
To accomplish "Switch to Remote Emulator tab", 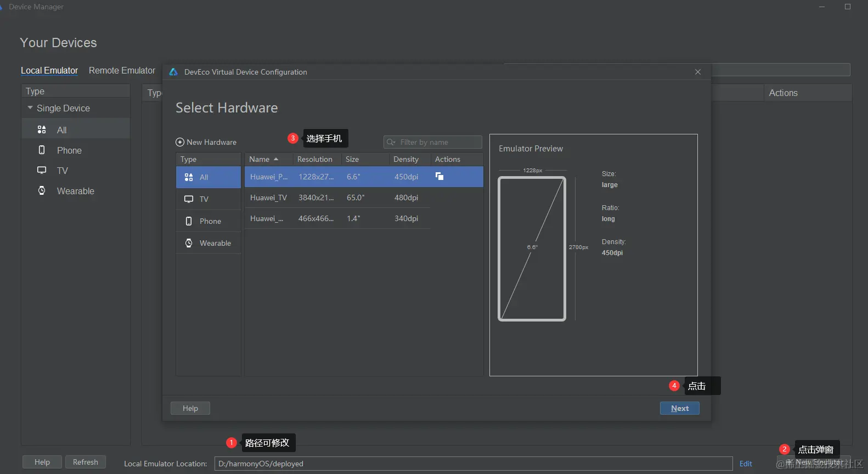I will [x=122, y=70].
